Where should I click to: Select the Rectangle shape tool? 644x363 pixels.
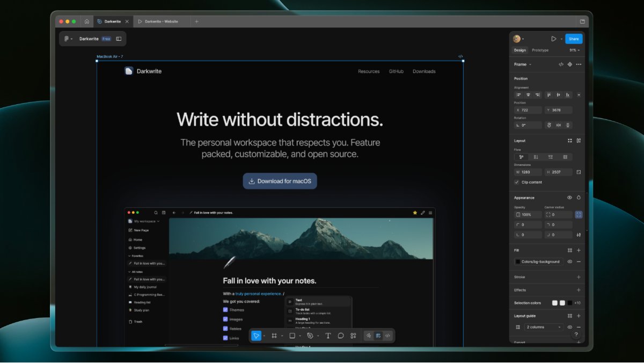pos(292,336)
